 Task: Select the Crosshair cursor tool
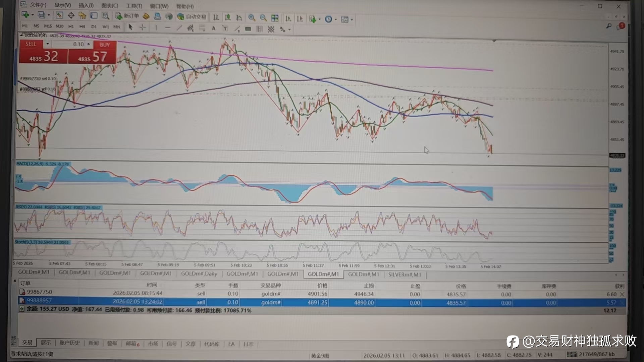click(x=143, y=28)
